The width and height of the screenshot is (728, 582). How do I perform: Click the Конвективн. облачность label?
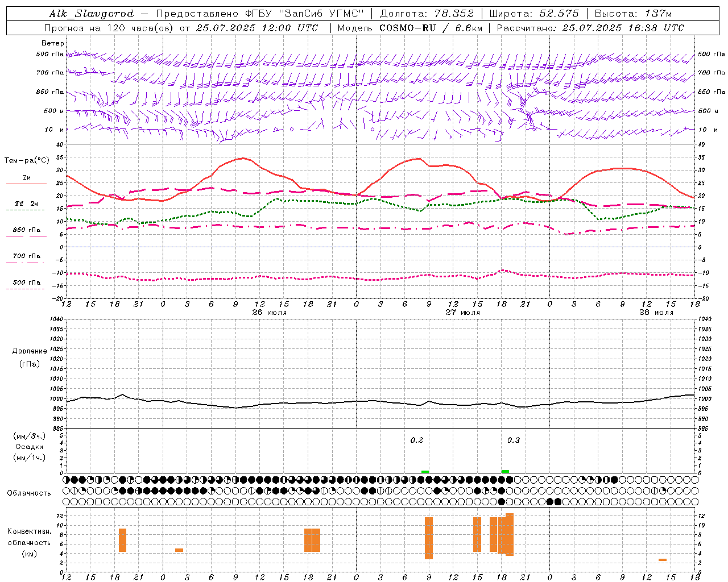tap(30, 537)
